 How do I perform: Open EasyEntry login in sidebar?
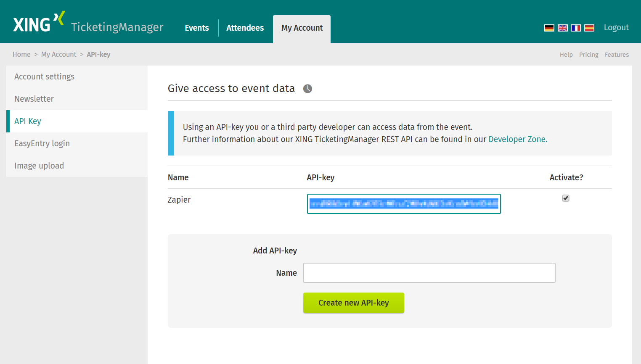[77, 143]
